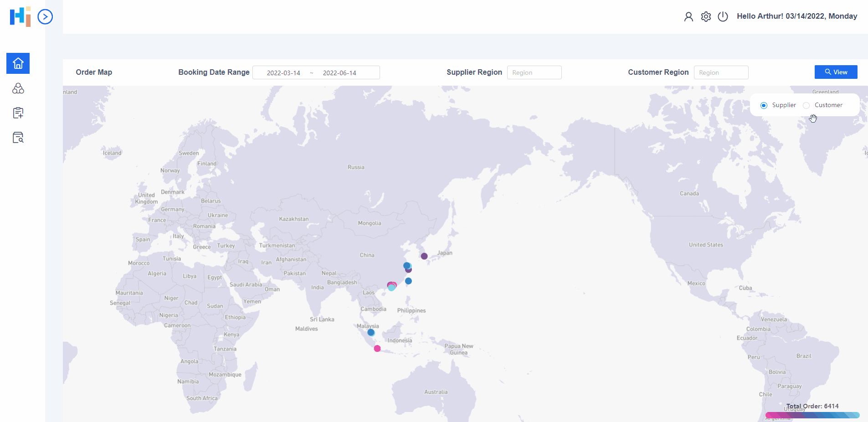Open the Customer Region dropdown

721,72
